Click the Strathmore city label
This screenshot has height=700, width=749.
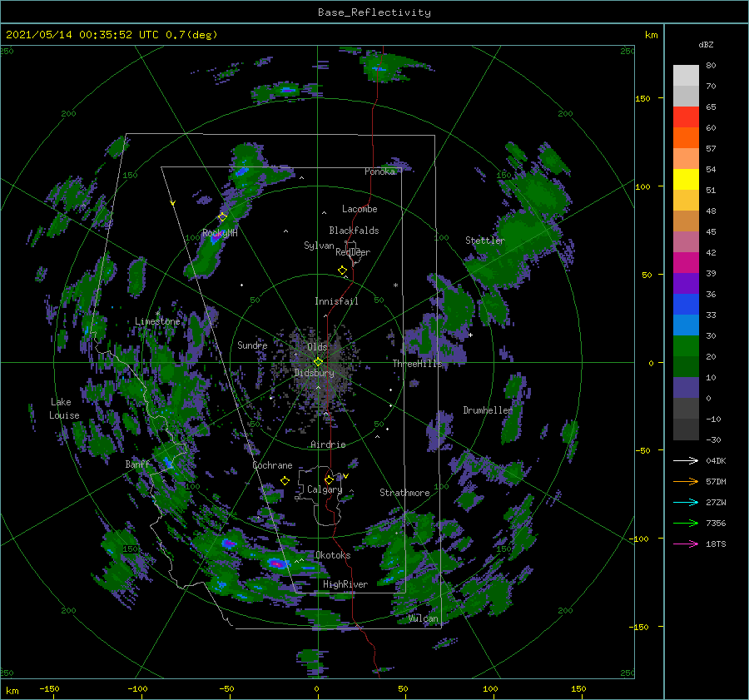(x=404, y=493)
